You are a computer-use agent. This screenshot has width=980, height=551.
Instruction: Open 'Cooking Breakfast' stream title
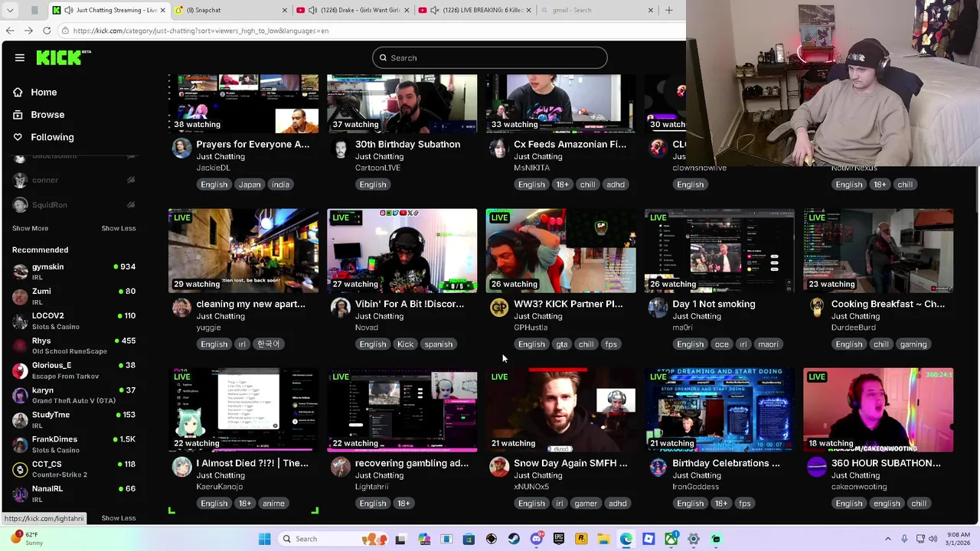(x=888, y=304)
